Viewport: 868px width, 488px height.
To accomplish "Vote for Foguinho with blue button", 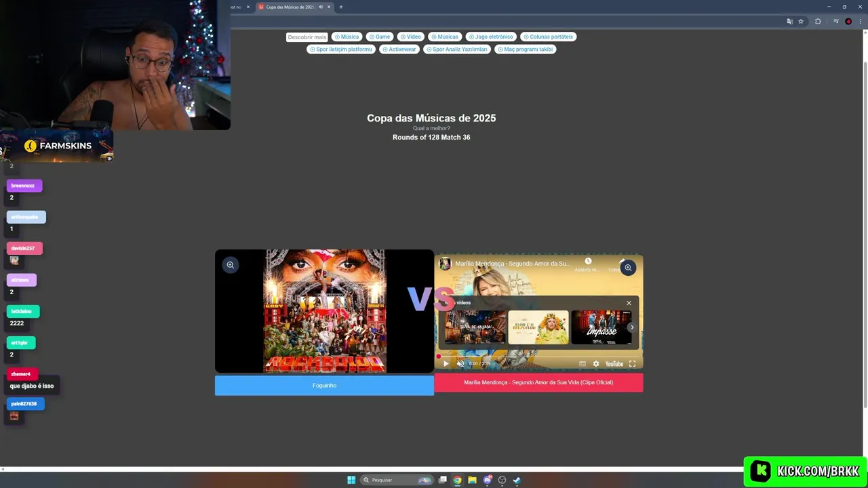I will click(324, 386).
